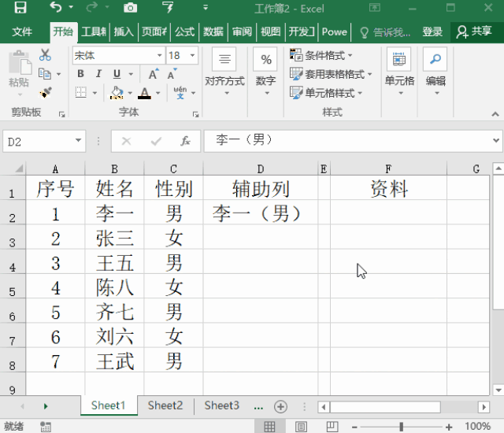Click the Format Painter brush icon
The image size is (504, 433).
tap(45, 92)
